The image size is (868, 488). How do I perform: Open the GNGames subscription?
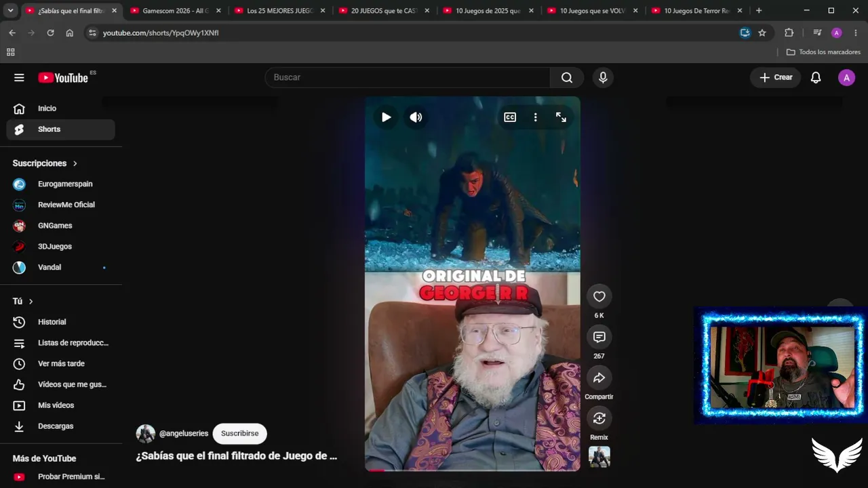[x=61, y=226]
